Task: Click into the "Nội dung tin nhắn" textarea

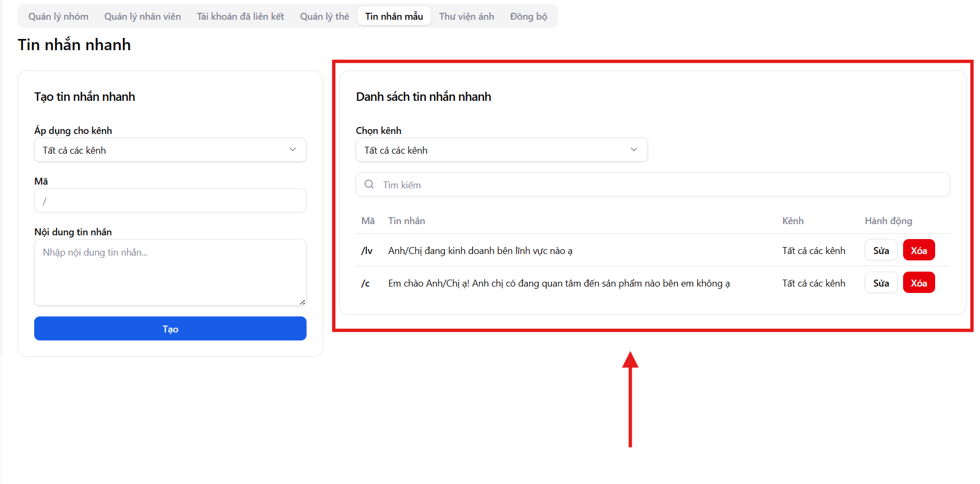Action: pyautogui.click(x=170, y=272)
